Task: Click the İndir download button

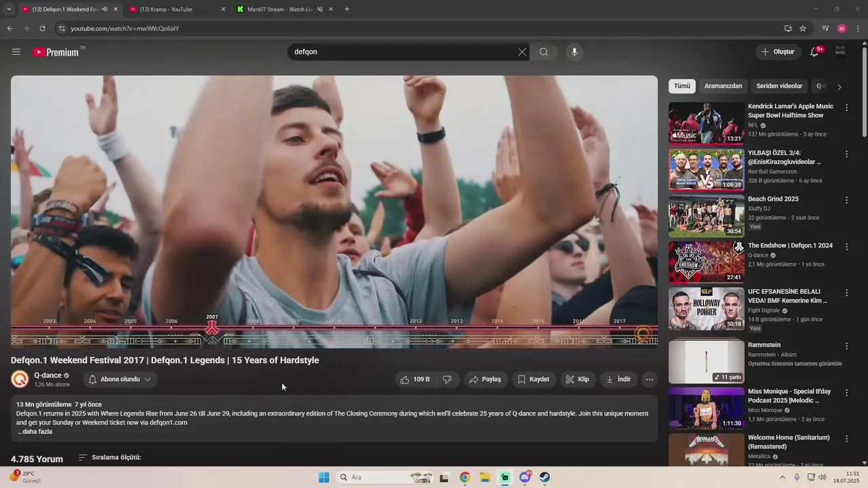Action: point(618,380)
